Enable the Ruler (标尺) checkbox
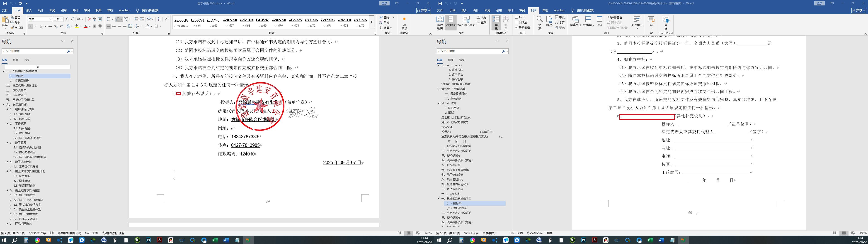The image size is (868, 244). [x=516, y=17]
